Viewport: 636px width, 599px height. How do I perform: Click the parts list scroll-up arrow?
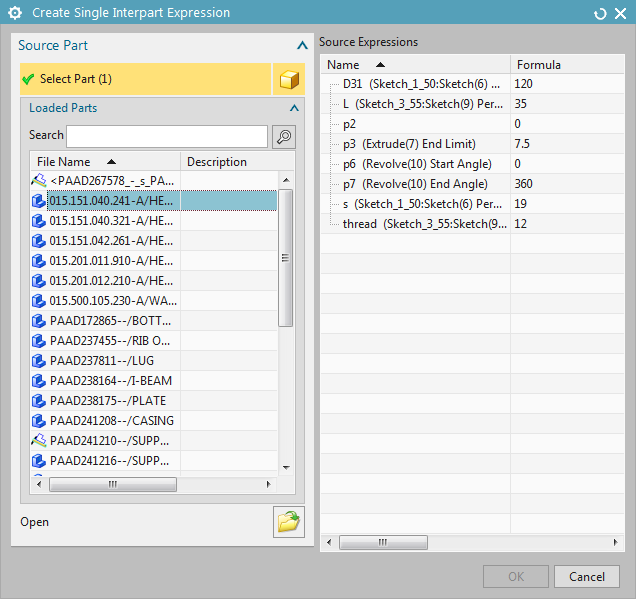point(286,180)
